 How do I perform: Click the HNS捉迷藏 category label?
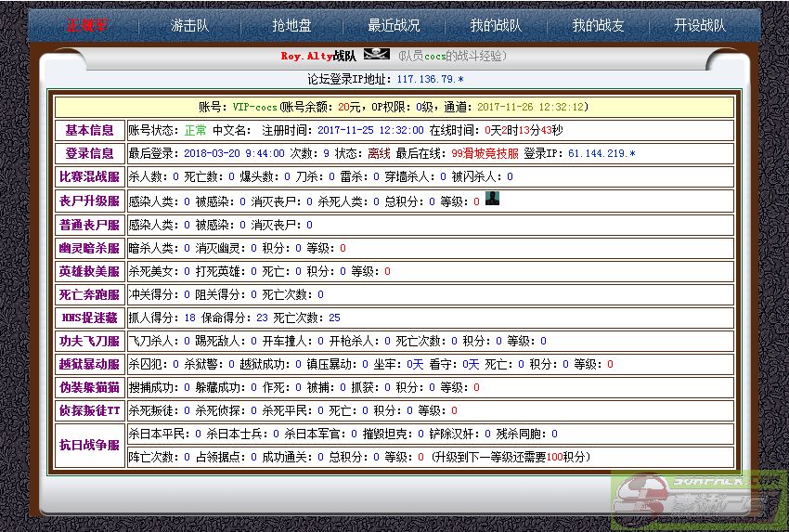[x=89, y=318]
